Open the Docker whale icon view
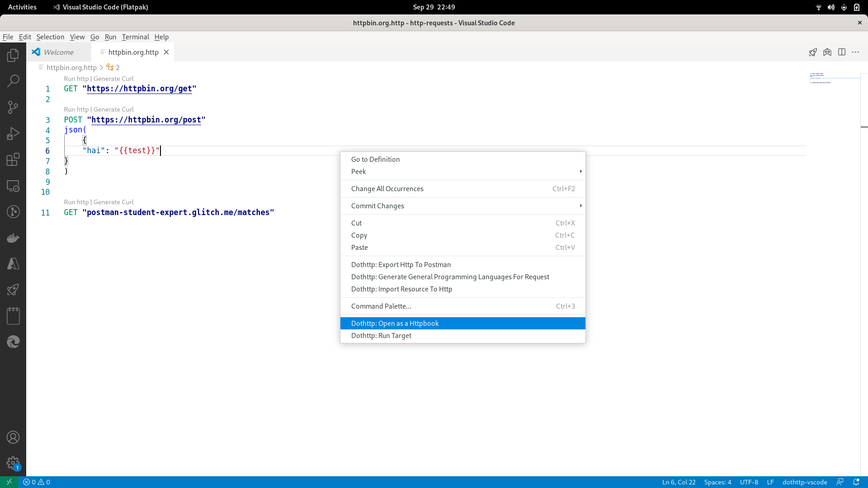The height and width of the screenshot is (488, 868). click(x=13, y=238)
